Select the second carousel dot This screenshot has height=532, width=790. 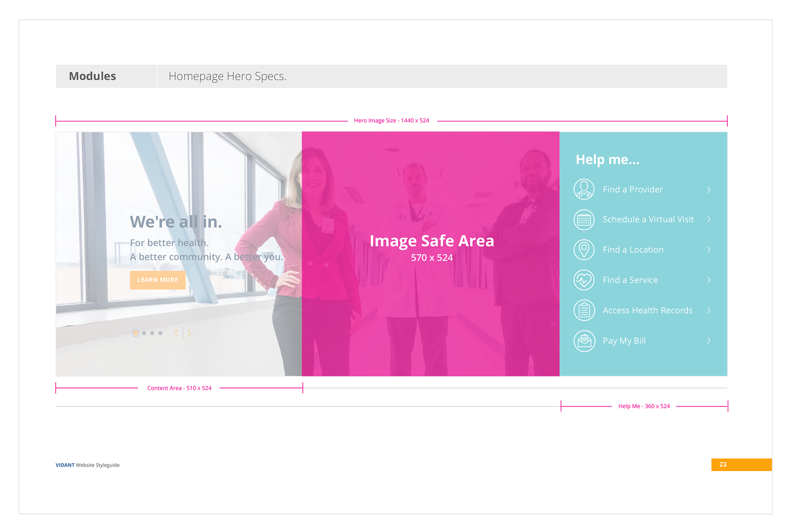pyautogui.click(x=144, y=333)
